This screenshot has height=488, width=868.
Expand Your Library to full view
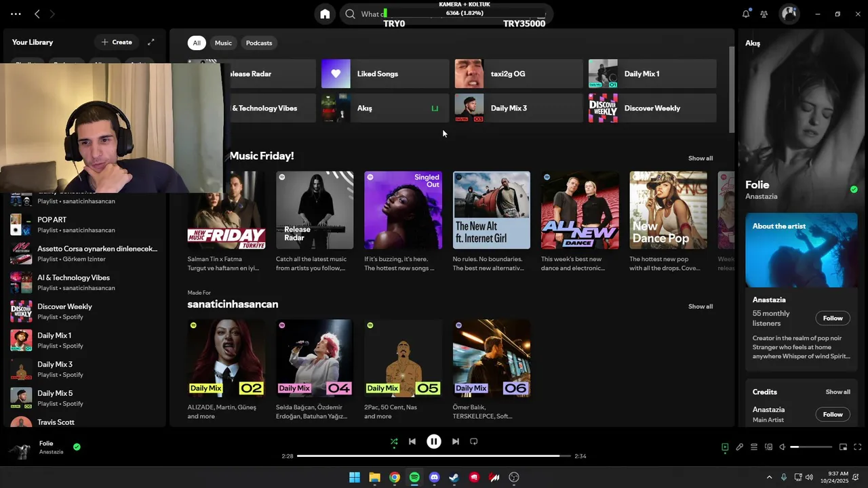click(151, 42)
